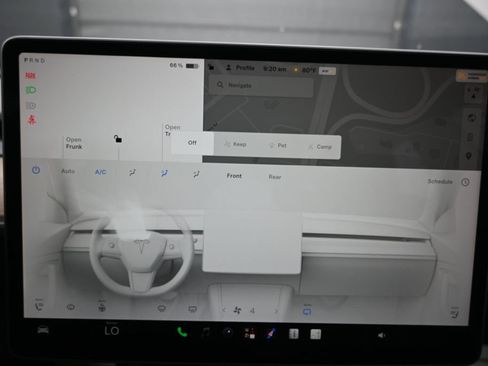Toggle the A/C setting
Image resolution: width=488 pixels, height=366 pixels.
pos(100,172)
